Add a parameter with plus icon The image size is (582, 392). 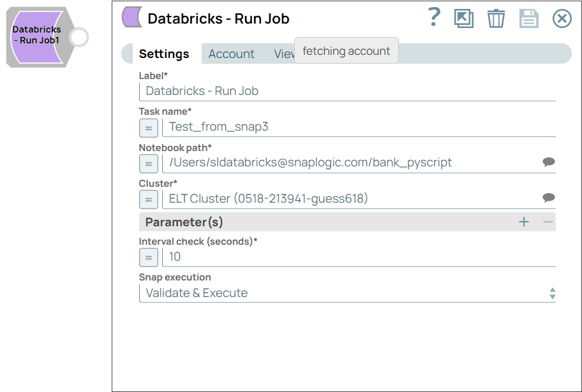(x=524, y=222)
